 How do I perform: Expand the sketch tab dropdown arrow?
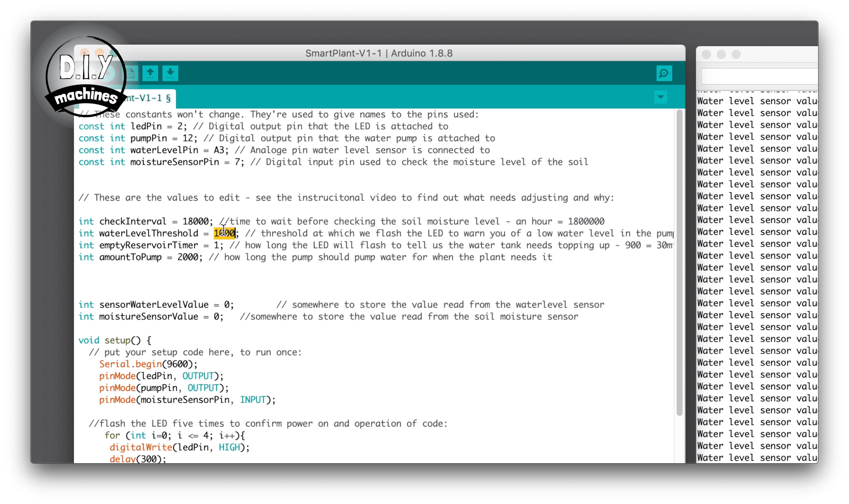[x=660, y=97]
